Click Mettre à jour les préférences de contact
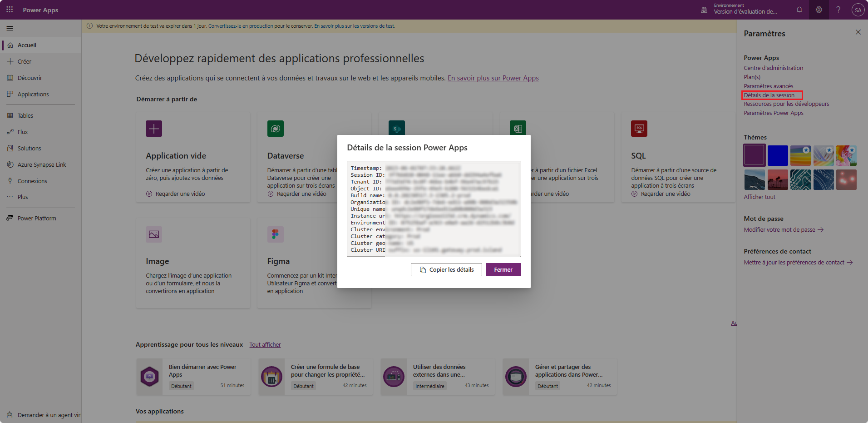Screen dimensions: 868x423 click(798, 262)
